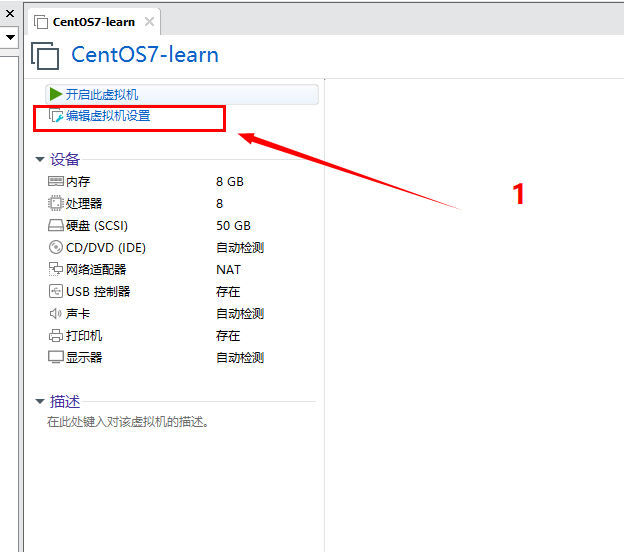The image size is (624, 552).
Task: Click 存在 value for USB controller
Action: point(228,292)
